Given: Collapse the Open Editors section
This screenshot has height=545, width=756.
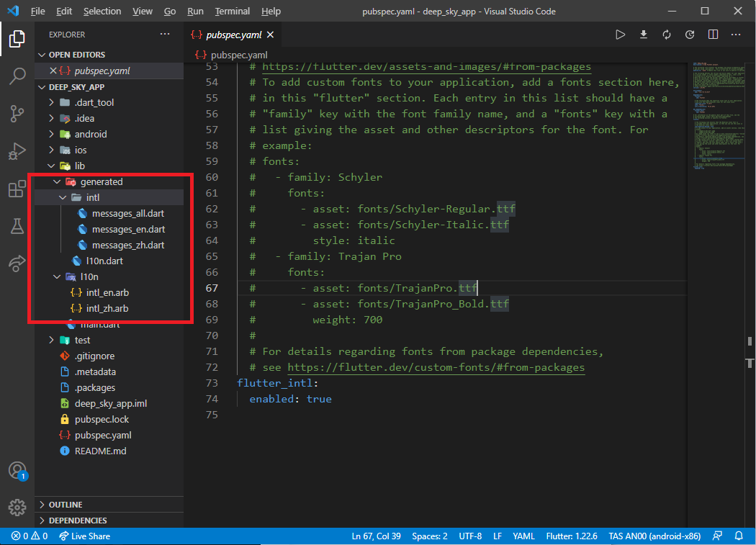Looking at the screenshot, I should pos(42,55).
